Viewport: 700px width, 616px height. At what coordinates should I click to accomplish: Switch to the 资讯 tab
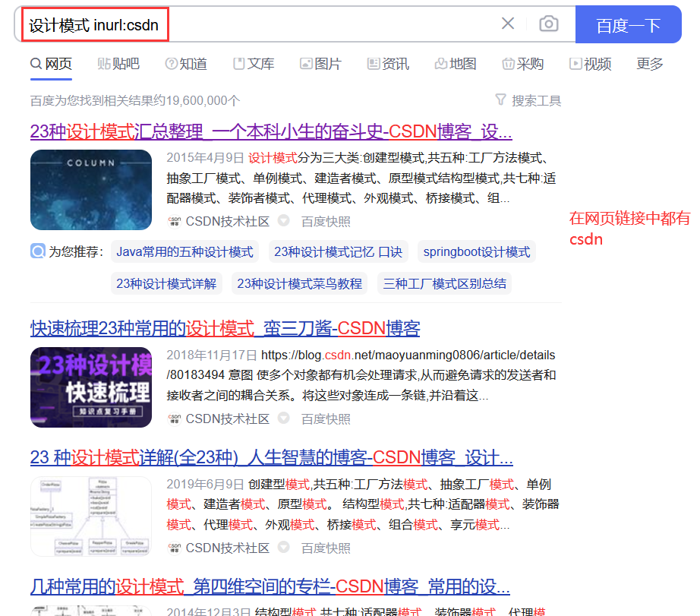pyautogui.click(x=388, y=64)
